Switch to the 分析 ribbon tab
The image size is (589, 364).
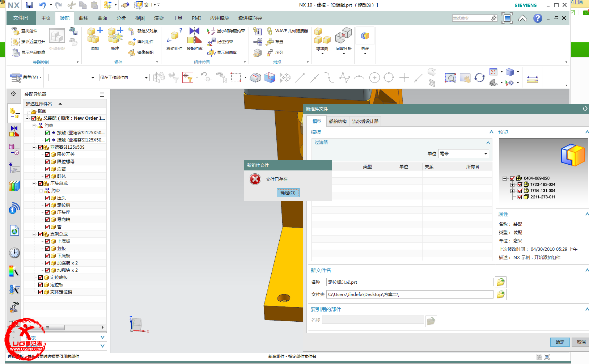coord(121,18)
